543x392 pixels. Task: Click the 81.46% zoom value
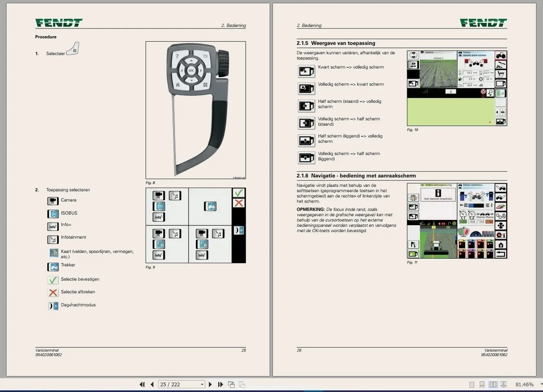(x=525, y=384)
